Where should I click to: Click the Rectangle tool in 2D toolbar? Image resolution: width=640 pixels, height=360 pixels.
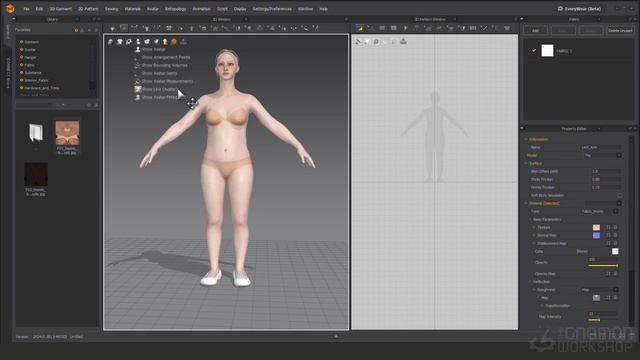pyautogui.click(x=382, y=28)
